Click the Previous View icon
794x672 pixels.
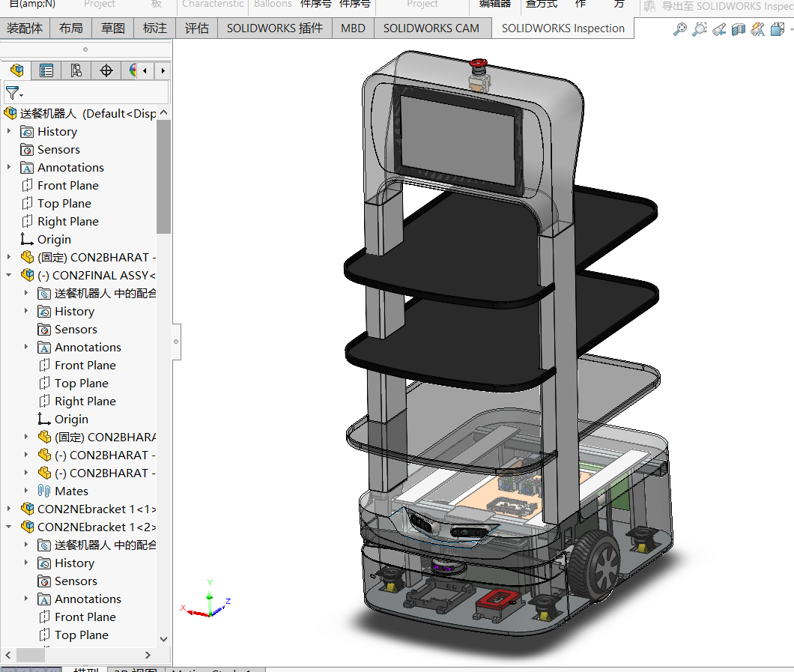[x=718, y=29]
